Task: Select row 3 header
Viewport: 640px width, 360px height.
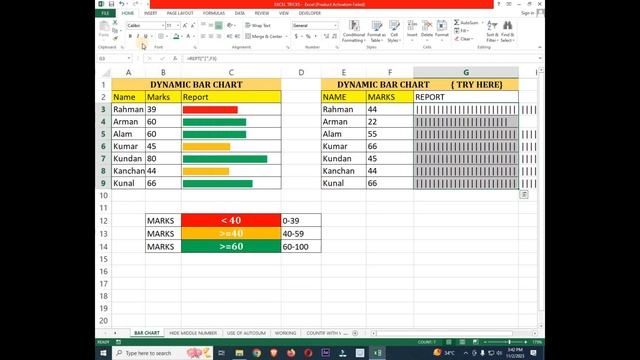Action: tap(103, 109)
